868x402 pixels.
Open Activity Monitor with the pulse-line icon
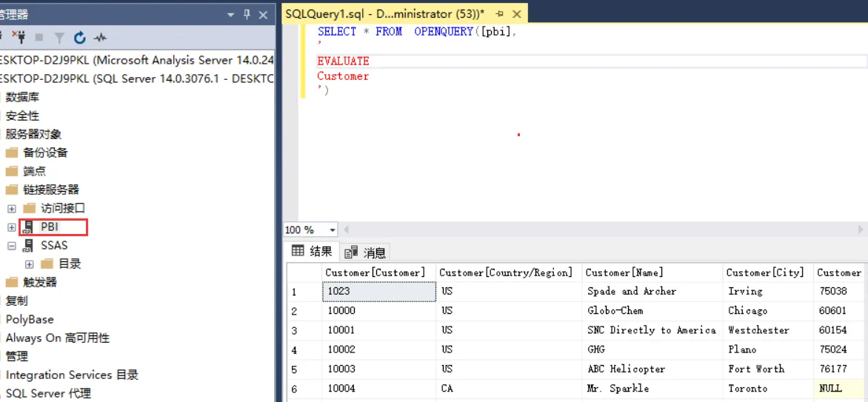[x=100, y=38]
